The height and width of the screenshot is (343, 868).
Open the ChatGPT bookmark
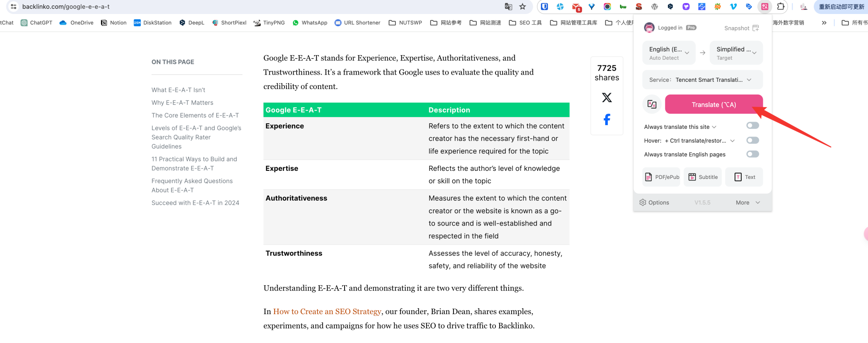point(36,23)
